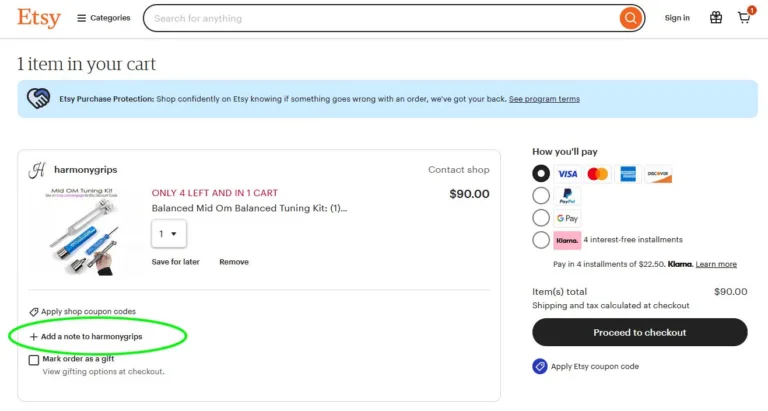Open the Categories menu
Image resolution: width=768 pixels, height=411 pixels.
[x=103, y=18]
